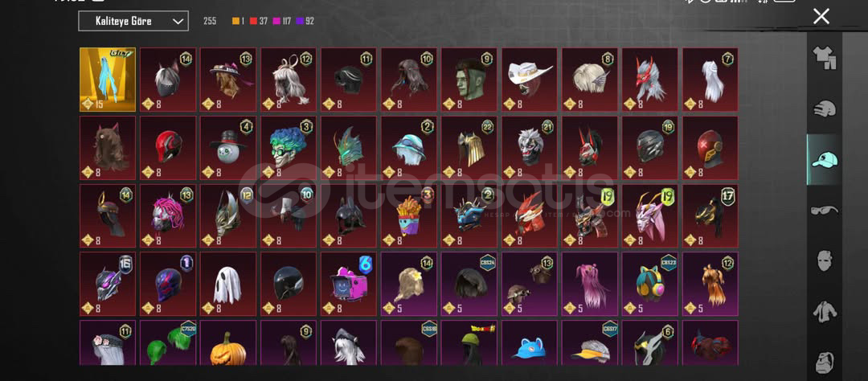Choose the pink TV box head
The image size is (868, 381).
click(x=349, y=284)
